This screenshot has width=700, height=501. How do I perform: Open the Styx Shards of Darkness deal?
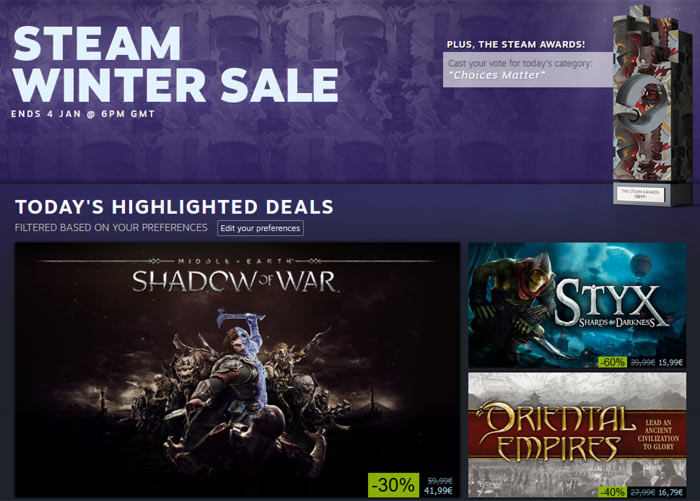tap(577, 305)
